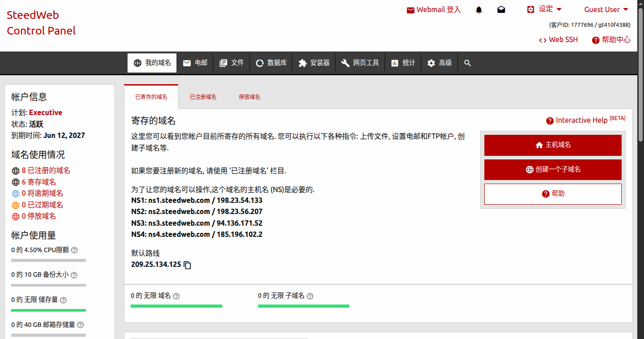Click the 无限 子域名 green progress bar

click(304, 306)
